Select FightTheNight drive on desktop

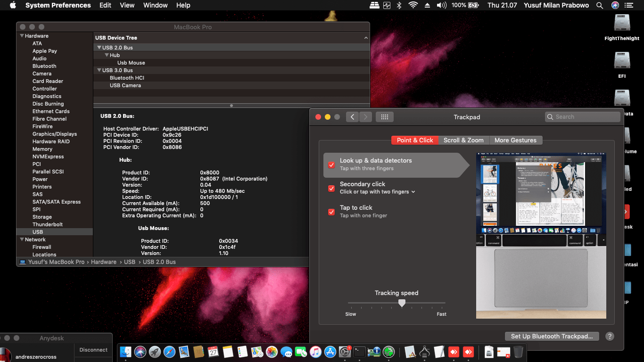(622, 28)
